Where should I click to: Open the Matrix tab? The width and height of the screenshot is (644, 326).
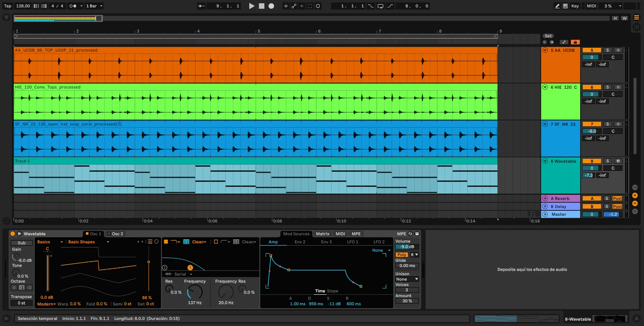click(x=323, y=234)
